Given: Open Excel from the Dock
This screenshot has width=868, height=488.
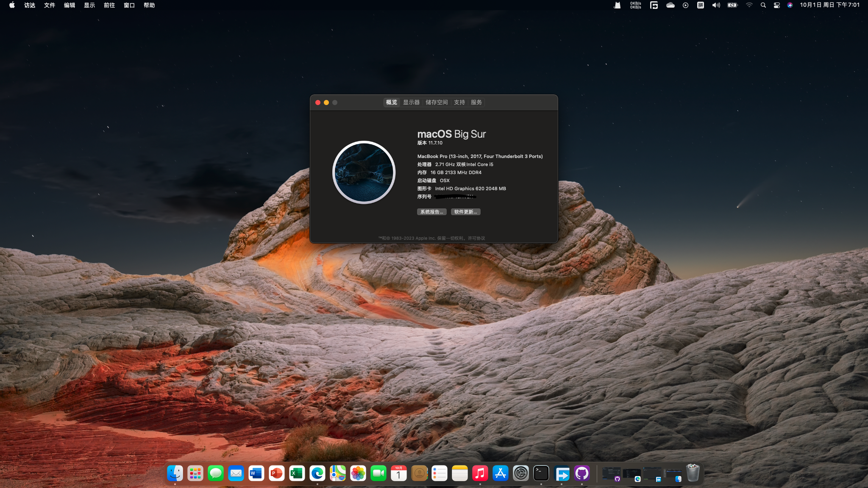Looking at the screenshot, I should click(297, 473).
